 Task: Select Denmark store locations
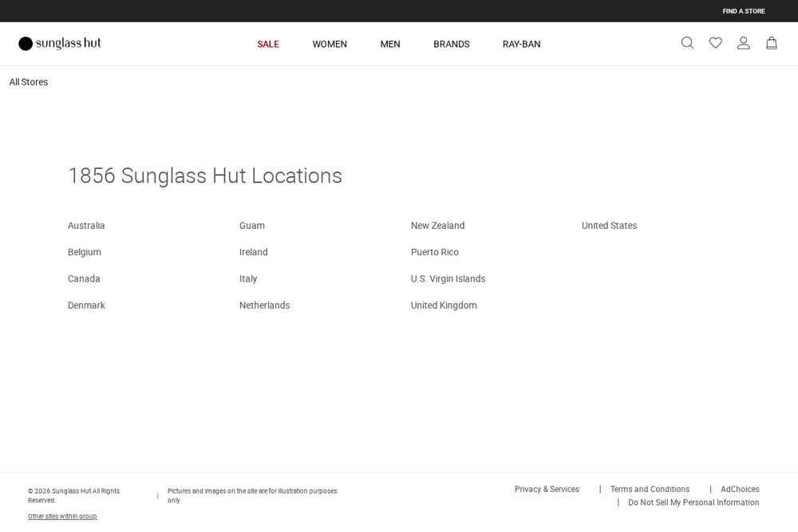[x=86, y=305]
